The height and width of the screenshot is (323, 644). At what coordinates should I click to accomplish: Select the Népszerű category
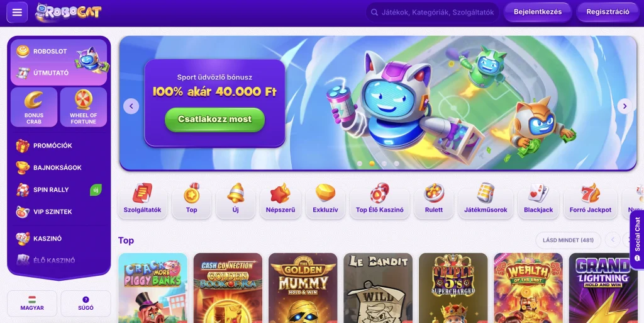(280, 200)
